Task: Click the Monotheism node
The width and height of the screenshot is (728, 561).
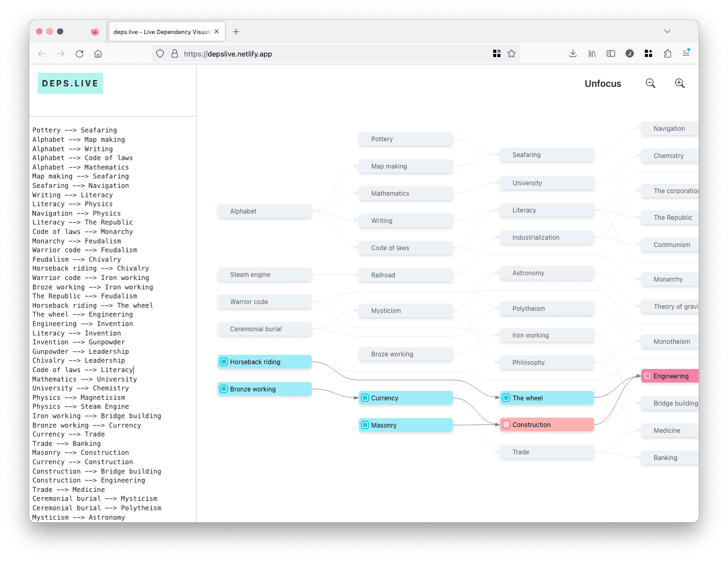Action: click(x=670, y=341)
